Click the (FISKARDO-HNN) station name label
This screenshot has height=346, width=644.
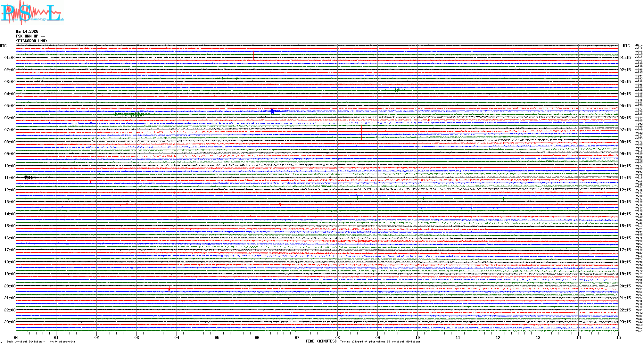pos(31,41)
